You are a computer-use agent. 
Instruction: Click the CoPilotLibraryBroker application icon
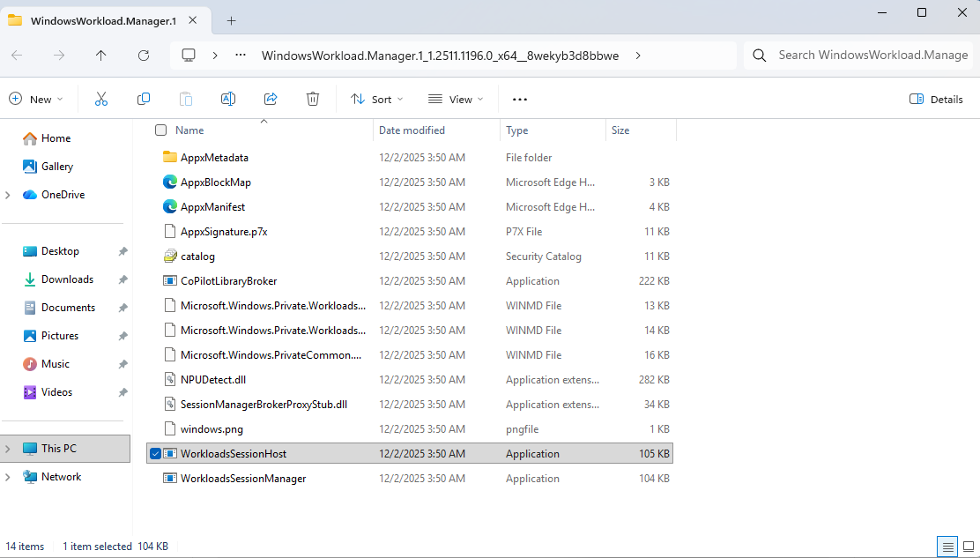(x=169, y=280)
